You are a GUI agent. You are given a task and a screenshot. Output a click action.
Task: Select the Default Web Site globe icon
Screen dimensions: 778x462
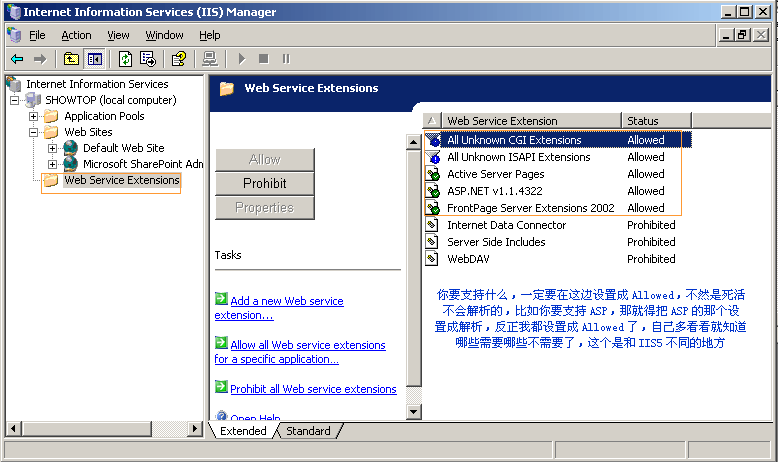click(71, 148)
